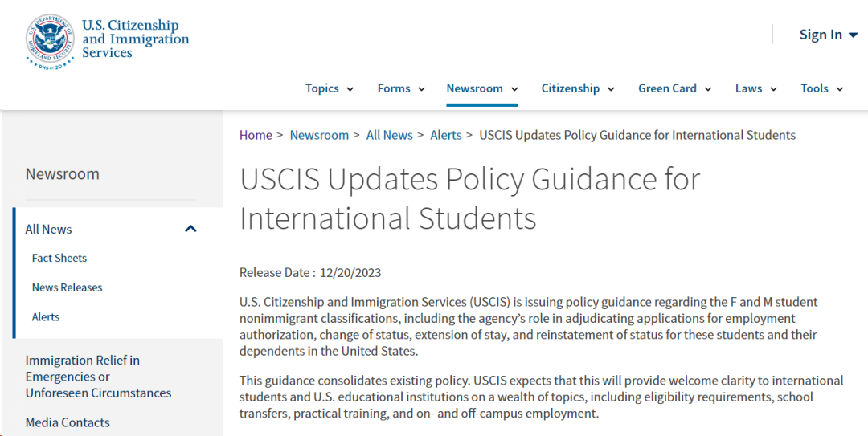Open the Alerts breadcrumb link
Viewport: 868px width, 436px height.
[445, 135]
